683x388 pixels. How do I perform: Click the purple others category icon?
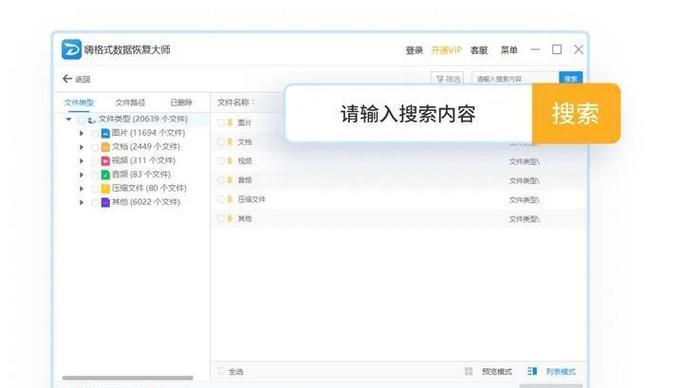105,202
